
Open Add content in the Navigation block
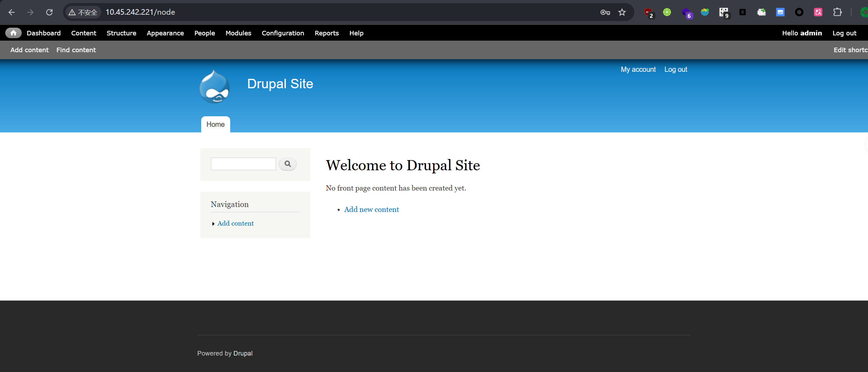pos(235,223)
